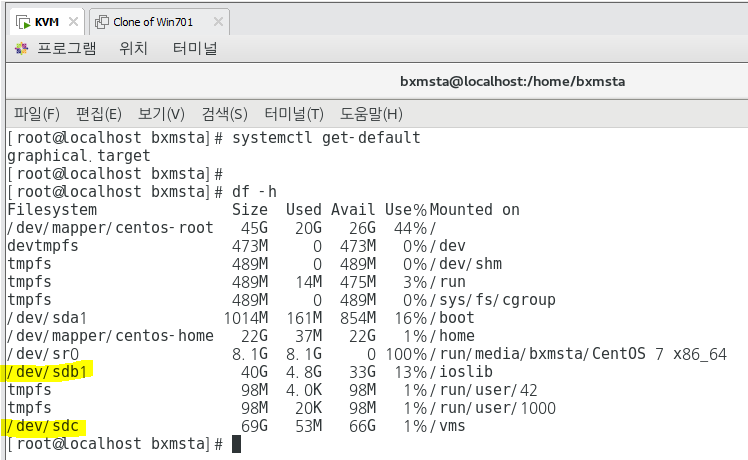Click the KVM tab's VM icon
This screenshot has height=460, width=748.
23,22
